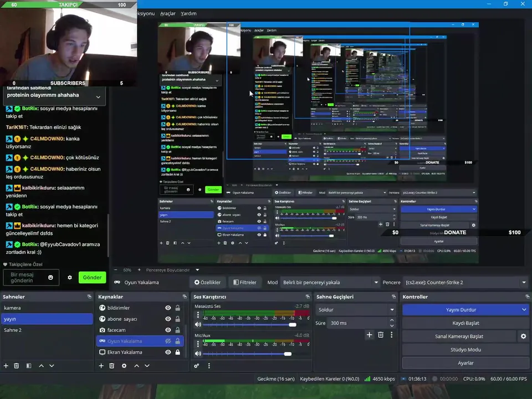
Task: Undock the Sahne Geçişleri panel icon
Action: pyautogui.click(x=393, y=296)
